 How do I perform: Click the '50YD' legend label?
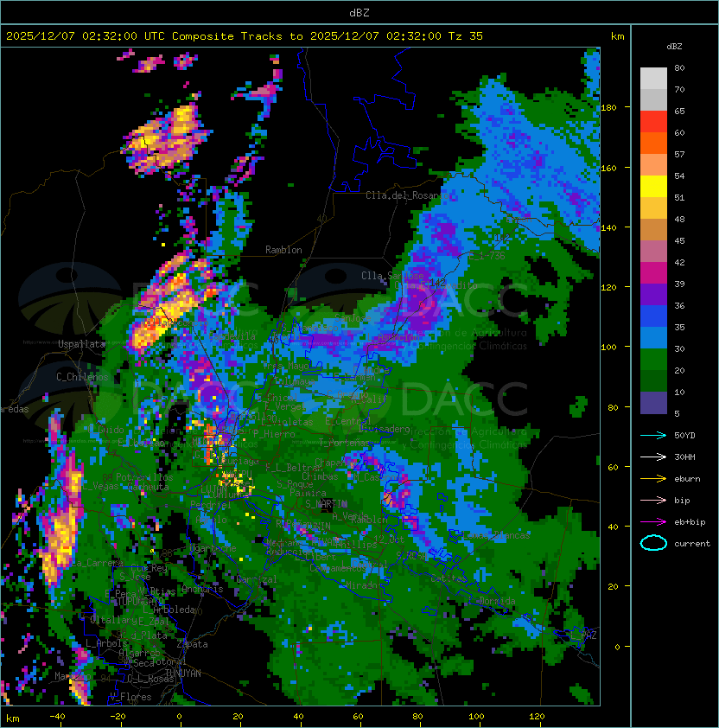point(684,435)
